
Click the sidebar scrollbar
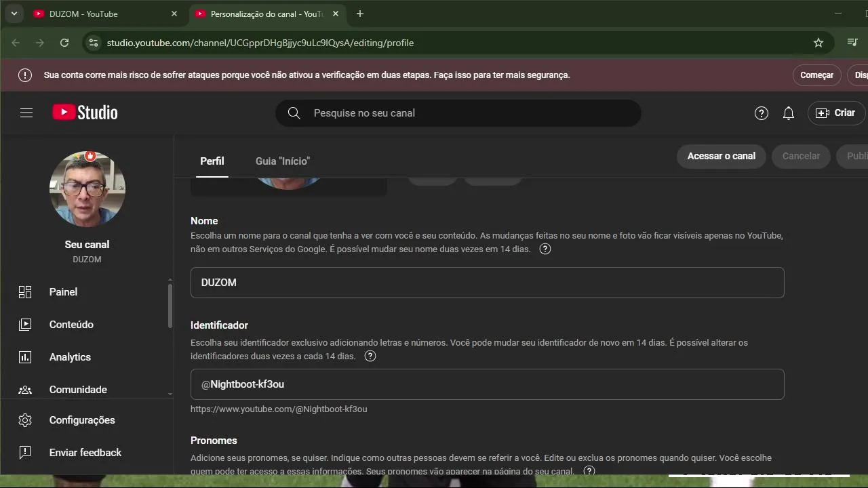coord(170,305)
